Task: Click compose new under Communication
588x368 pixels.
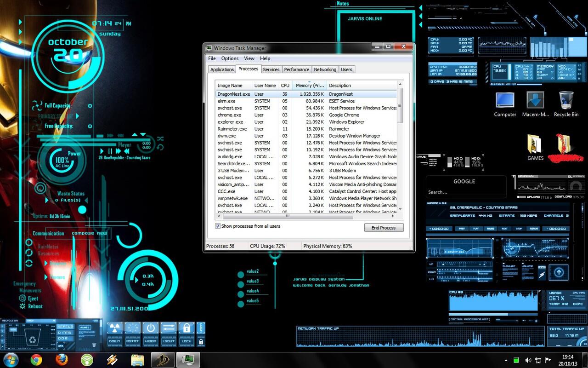Action: (x=89, y=233)
